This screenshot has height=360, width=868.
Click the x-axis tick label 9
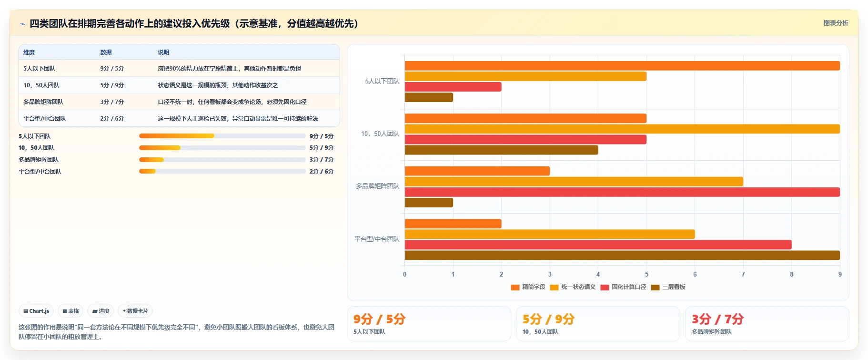(840, 274)
